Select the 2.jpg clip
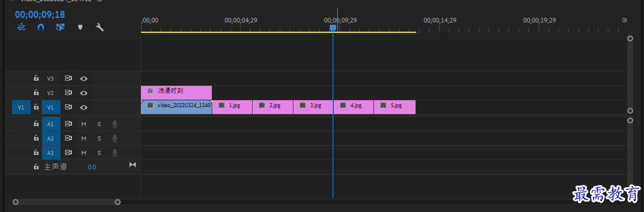Image resolution: width=644 pixels, height=212 pixels. click(273, 107)
